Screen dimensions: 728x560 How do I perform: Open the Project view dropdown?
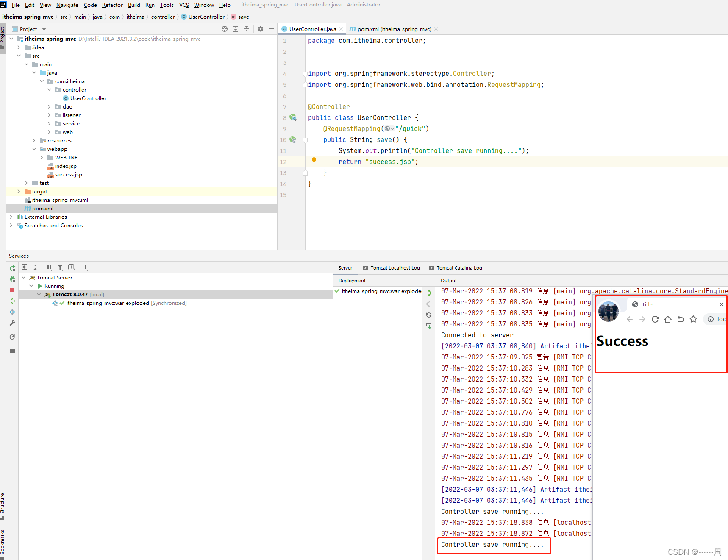(44, 29)
